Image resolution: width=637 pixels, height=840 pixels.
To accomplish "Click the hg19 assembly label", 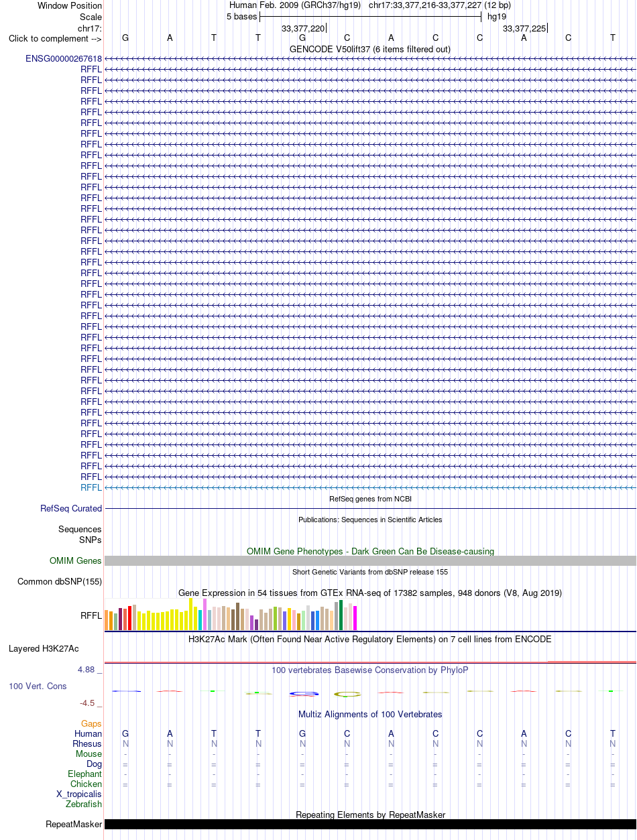I will pos(497,17).
